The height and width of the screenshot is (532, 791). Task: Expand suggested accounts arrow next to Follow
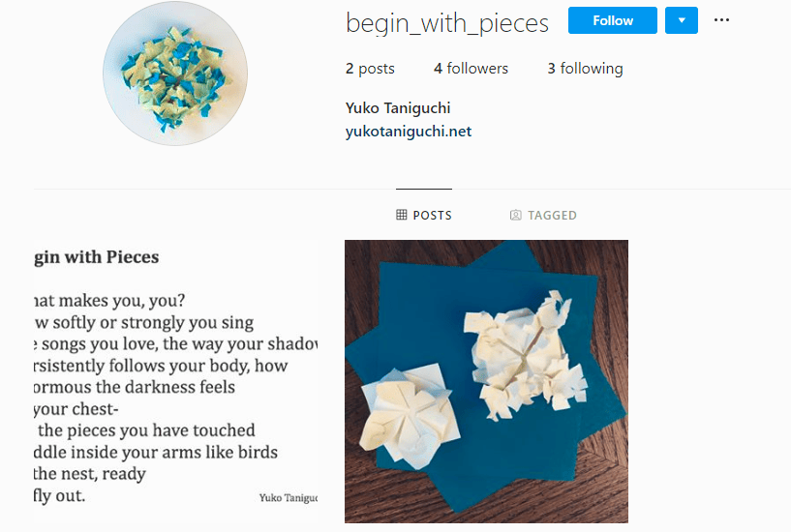point(682,20)
